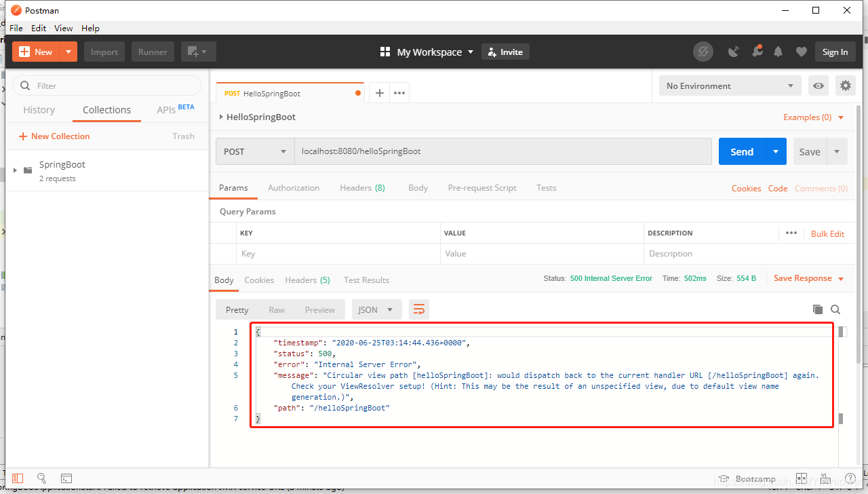This screenshot has height=494, width=868.
Task: Open the Bulk Edit link
Action: 827,233
